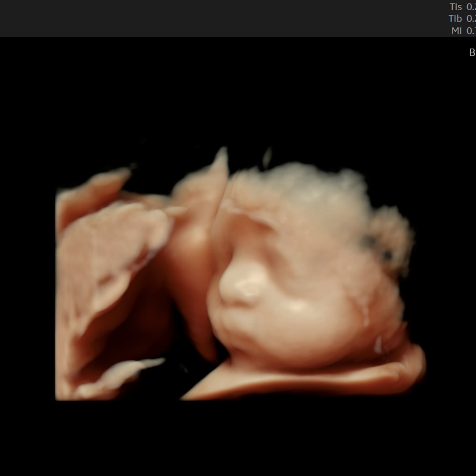Select the TIs thermal index readout
The height and width of the screenshot is (476, 476).
coord(463,7)
